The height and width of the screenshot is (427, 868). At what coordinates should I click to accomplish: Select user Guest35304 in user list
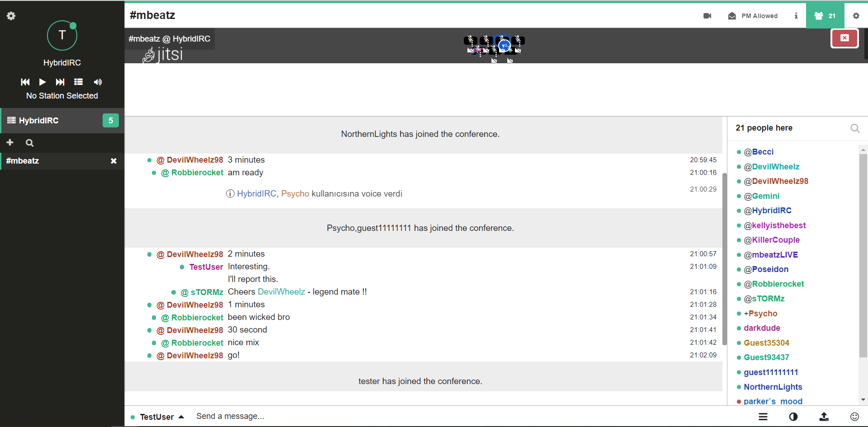(x=767, y=343)
